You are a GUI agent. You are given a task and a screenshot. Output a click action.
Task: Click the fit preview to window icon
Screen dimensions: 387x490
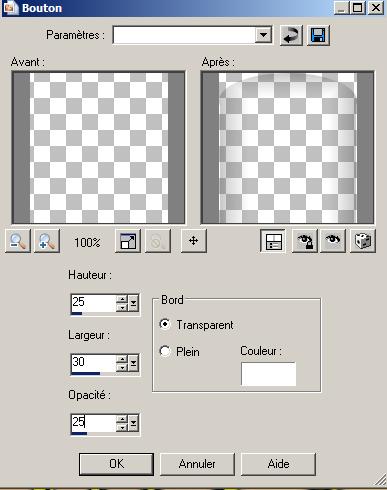tap(128, 241)
